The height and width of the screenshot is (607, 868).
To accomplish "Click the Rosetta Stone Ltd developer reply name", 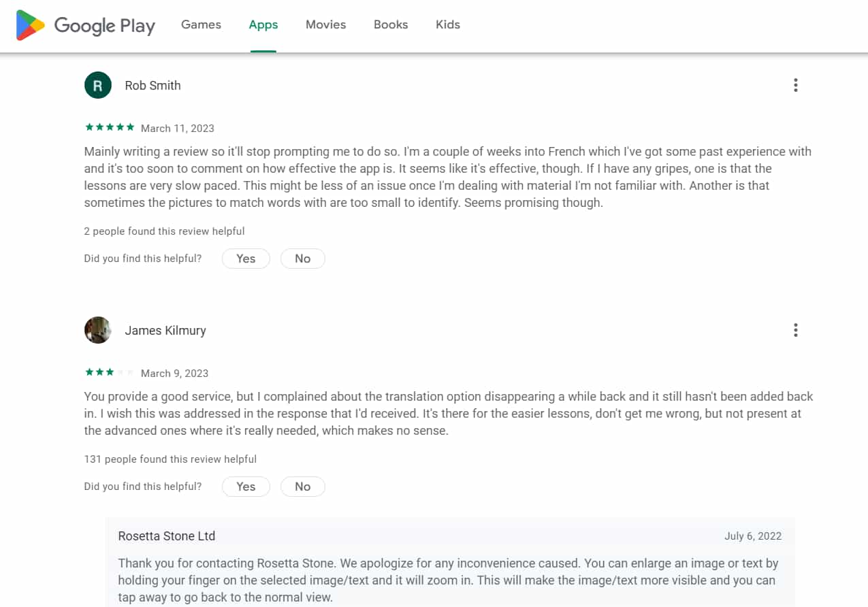I will (167, 536).
